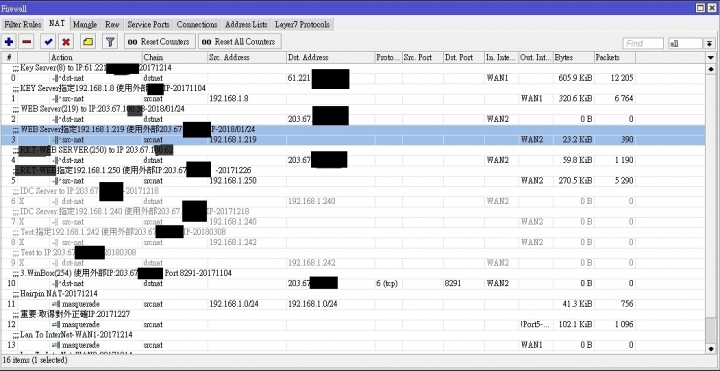Open the Raw tab
Screen dimensions: 720x371
click(112, 24)
